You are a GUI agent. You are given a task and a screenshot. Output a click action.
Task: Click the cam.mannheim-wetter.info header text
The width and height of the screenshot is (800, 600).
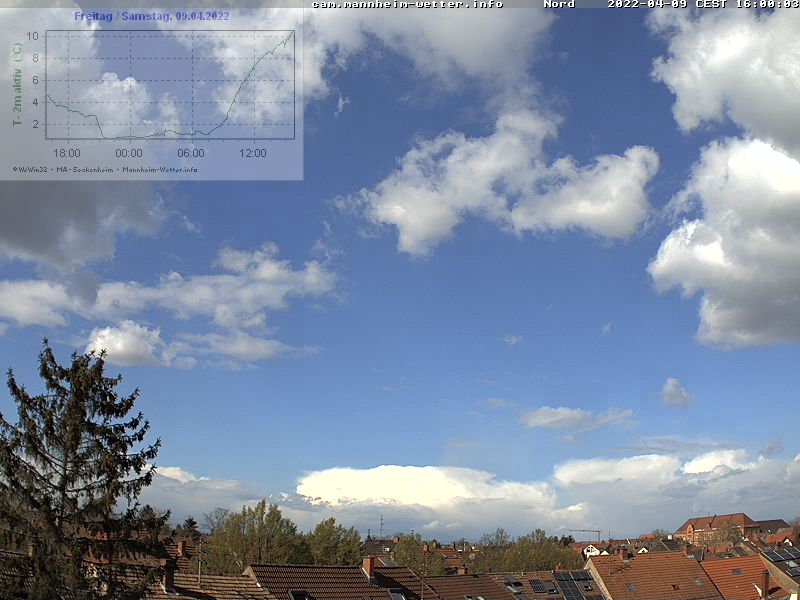(407, 4)
